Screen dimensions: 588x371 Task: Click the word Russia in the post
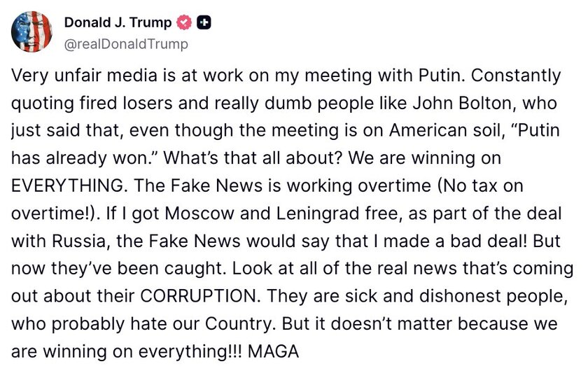(x=79, y=241)
